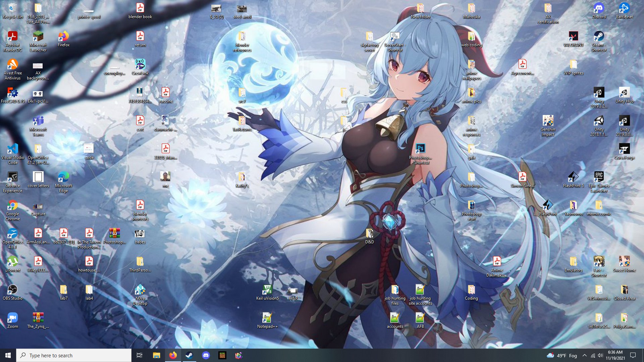The height and width of the screenshot is (362, 644).
Task: Open the babes image folder
Action: (x=140, y=236)
